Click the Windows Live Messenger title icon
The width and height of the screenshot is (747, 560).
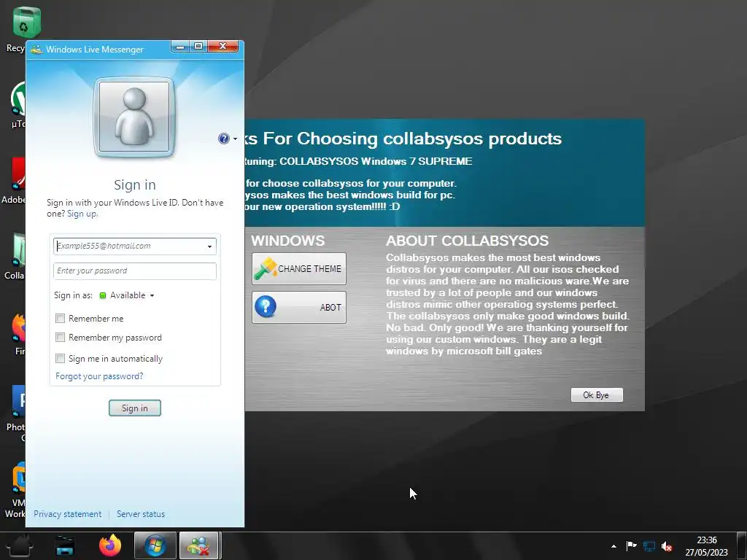36,49
